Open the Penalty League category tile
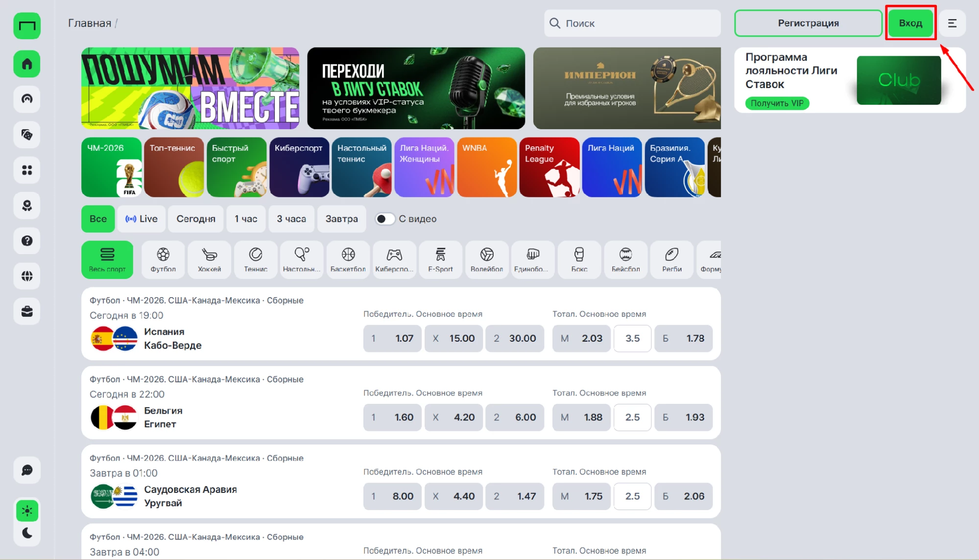The image size is (979, 560). point(549,167)
